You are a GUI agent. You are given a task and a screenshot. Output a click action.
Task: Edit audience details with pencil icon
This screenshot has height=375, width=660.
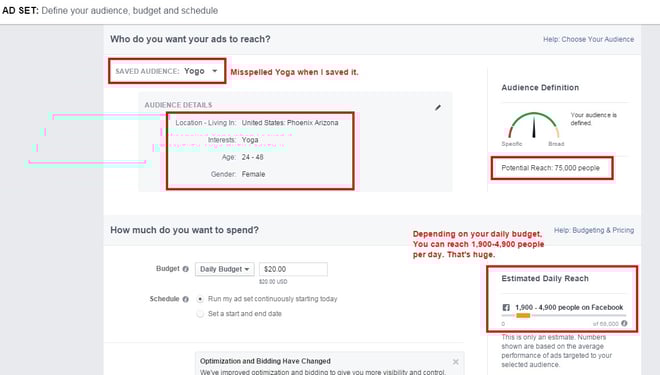point(438,108)
